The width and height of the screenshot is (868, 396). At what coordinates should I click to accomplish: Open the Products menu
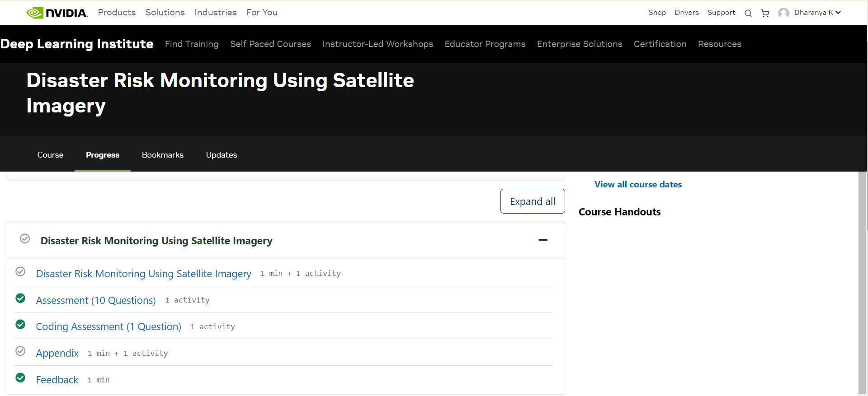pyautogui.click(x=117, y=12)
